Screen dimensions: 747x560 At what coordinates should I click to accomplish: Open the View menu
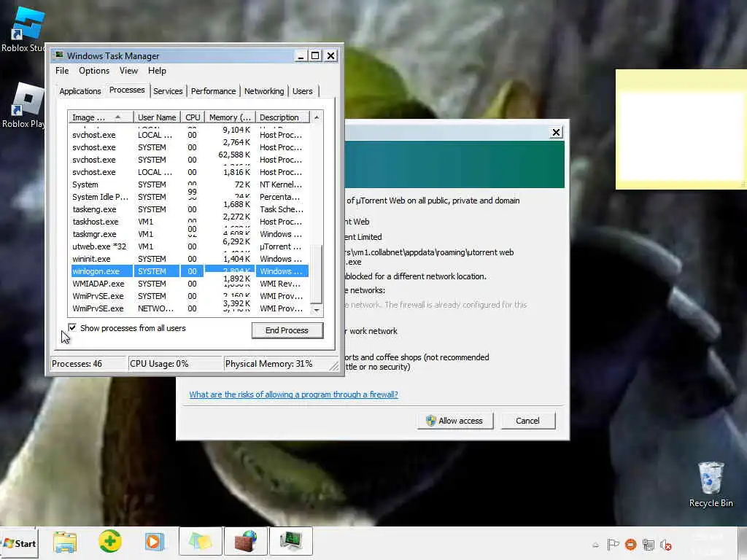[x=128, y=71]
